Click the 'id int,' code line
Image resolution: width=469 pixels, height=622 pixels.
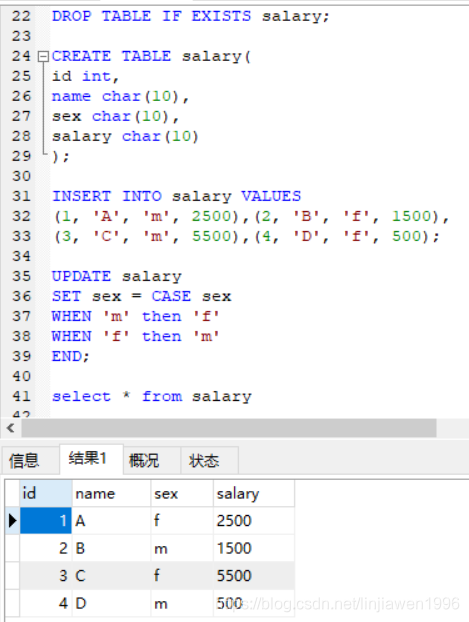(x=85, y=76)
